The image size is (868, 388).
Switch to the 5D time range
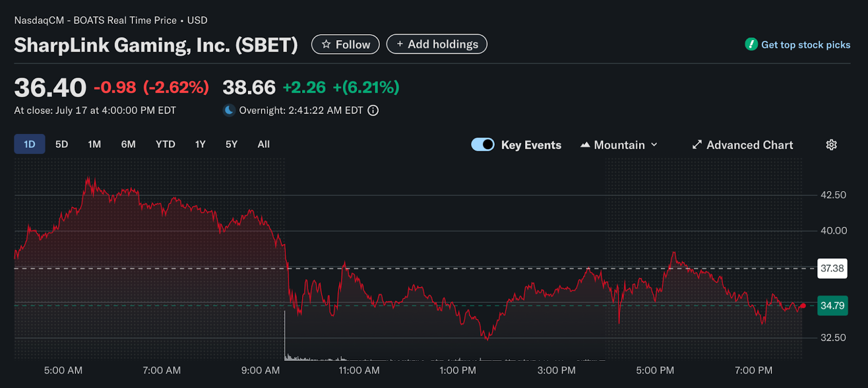62,144
